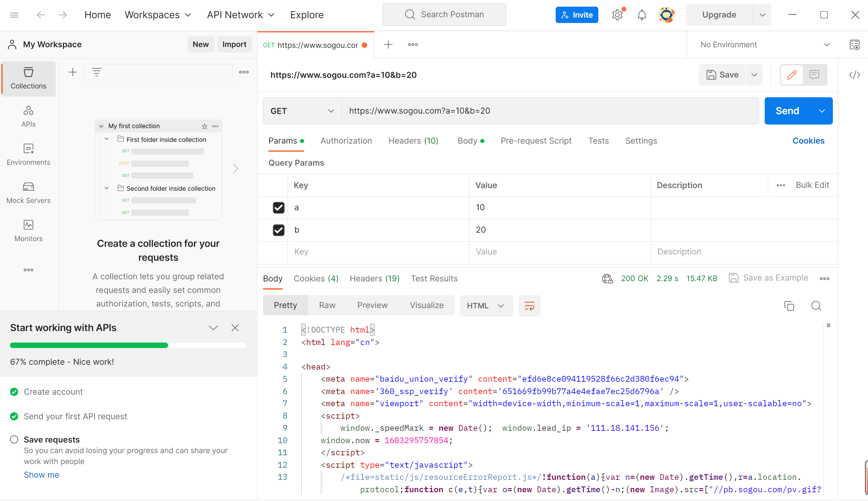Uncheck the query param 'a' checkbox
The image size is (868, 501).
coord(278,207)
